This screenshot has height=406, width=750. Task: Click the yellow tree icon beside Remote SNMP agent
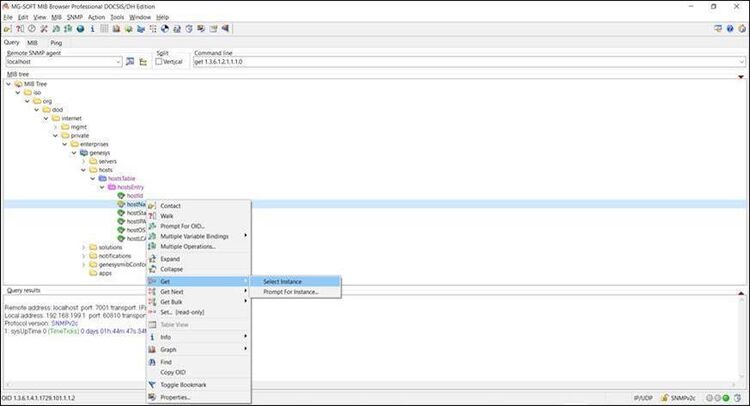[x=143, y=62]
